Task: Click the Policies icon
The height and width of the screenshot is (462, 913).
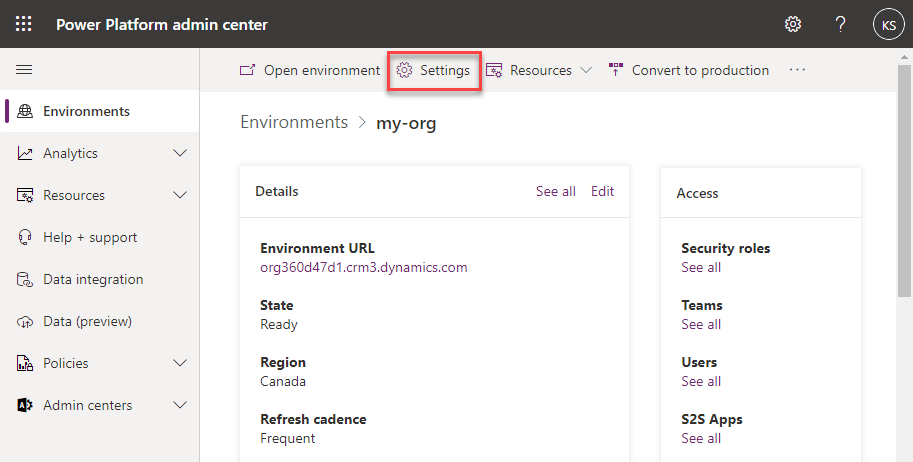Action: pyautogui.click(x=24, y=363)
